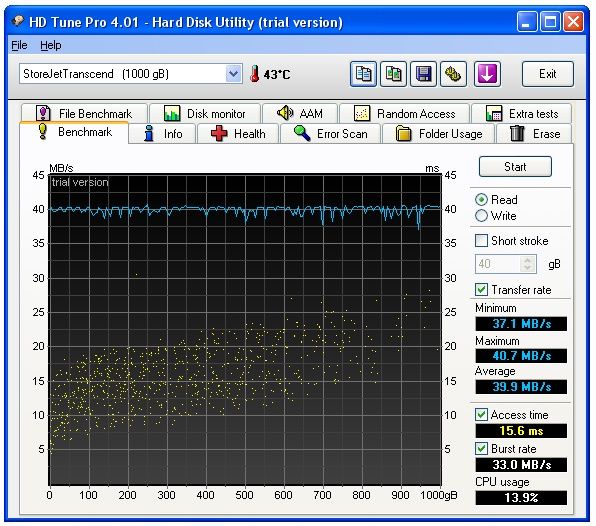This screenshot has width=596, height=526.
Task: Open Error Scan tab with magnifier icon
Action: 330,134
